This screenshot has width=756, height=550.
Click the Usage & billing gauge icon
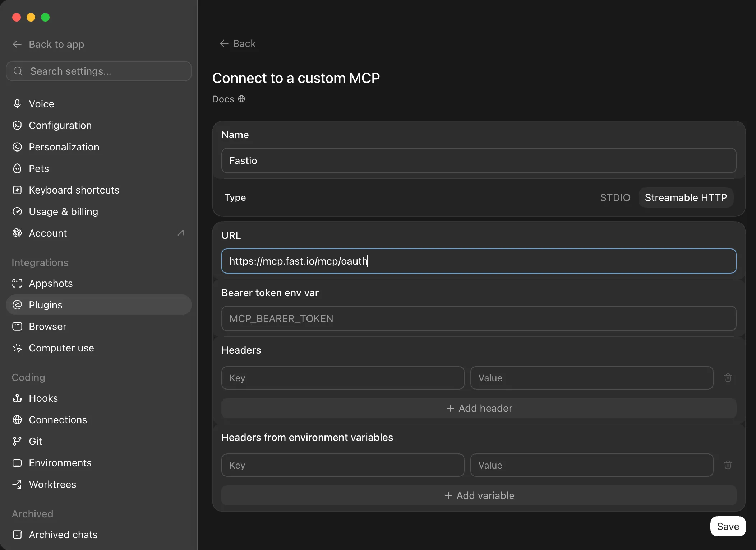click(x=17, y=211)
